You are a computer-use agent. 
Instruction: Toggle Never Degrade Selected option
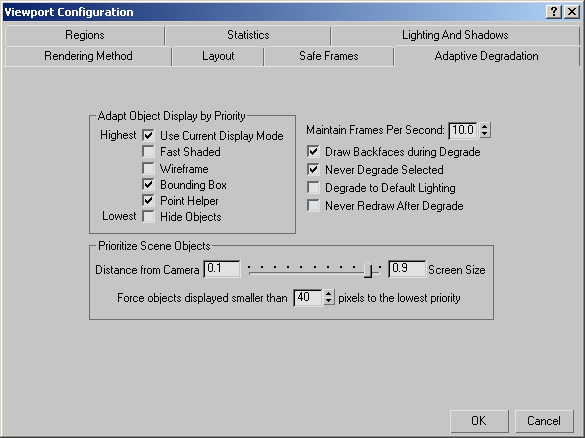pyautogui.click(x=313, y=169)
